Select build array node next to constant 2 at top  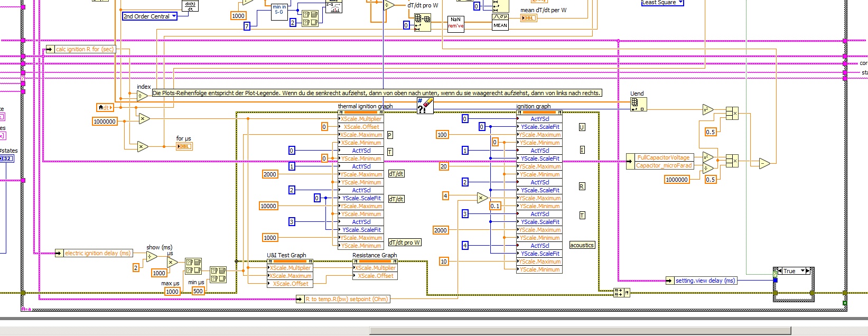[310, 18]
